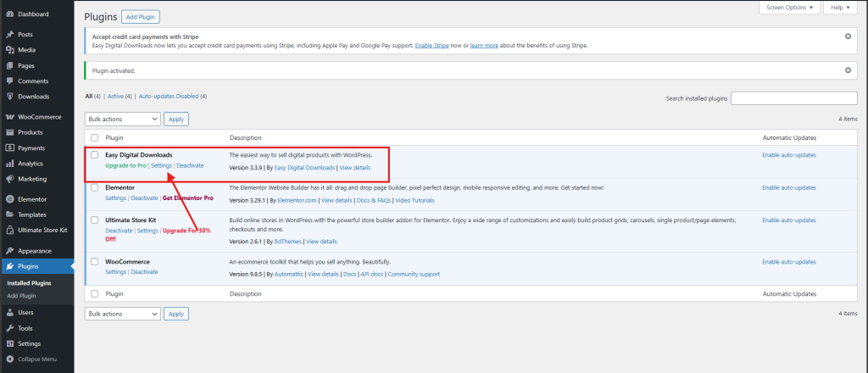This screenshot has height=373, width=868.
Task: Filter plugins by Active
Action: click(x=115, y=97)
